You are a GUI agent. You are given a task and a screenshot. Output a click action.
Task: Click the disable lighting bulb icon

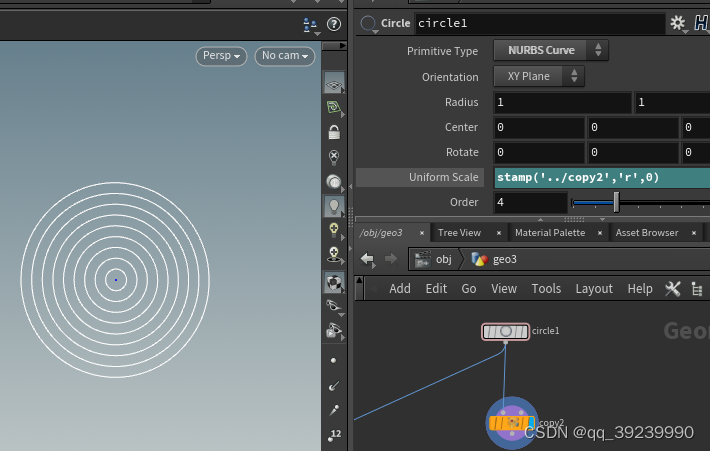point(334,157)
